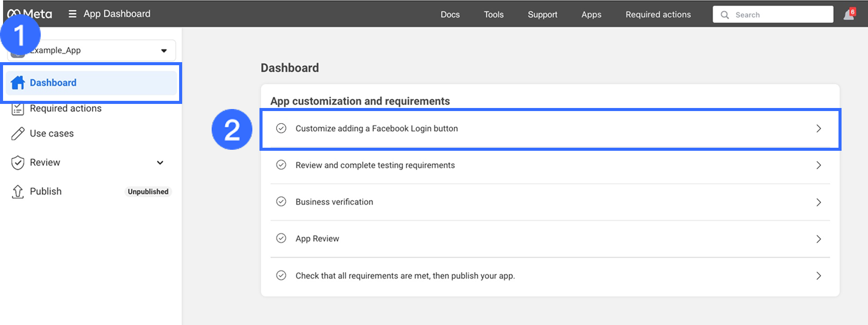Screen dimensions: 868x325
Task: Click the hamburger menu icon
Action: (x=72, y=14)
